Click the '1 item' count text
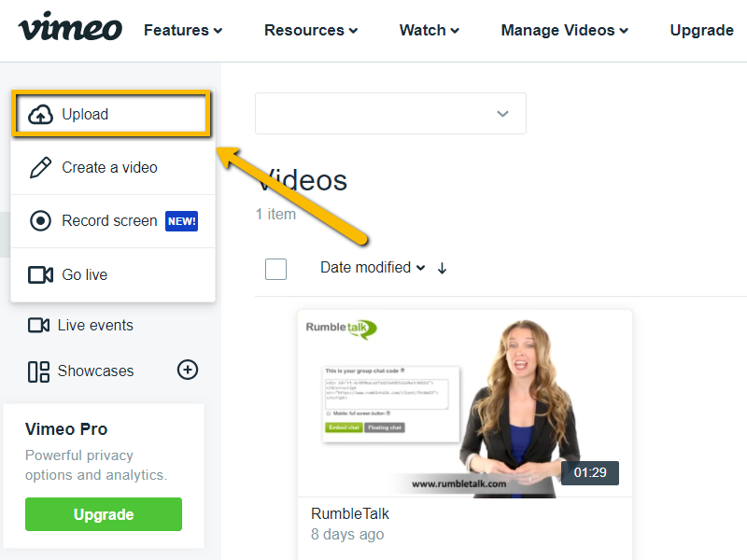The image size is (747, 560). pos(275,215)
